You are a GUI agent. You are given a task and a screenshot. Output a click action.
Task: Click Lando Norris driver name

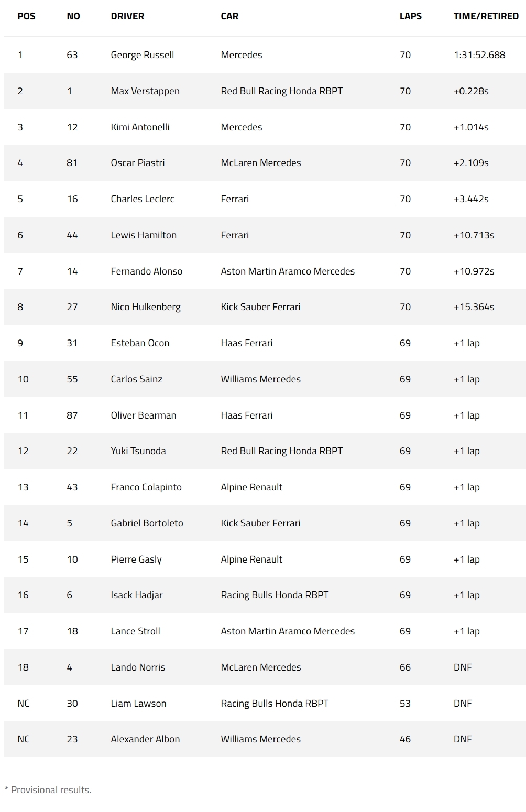pos(138,667)
